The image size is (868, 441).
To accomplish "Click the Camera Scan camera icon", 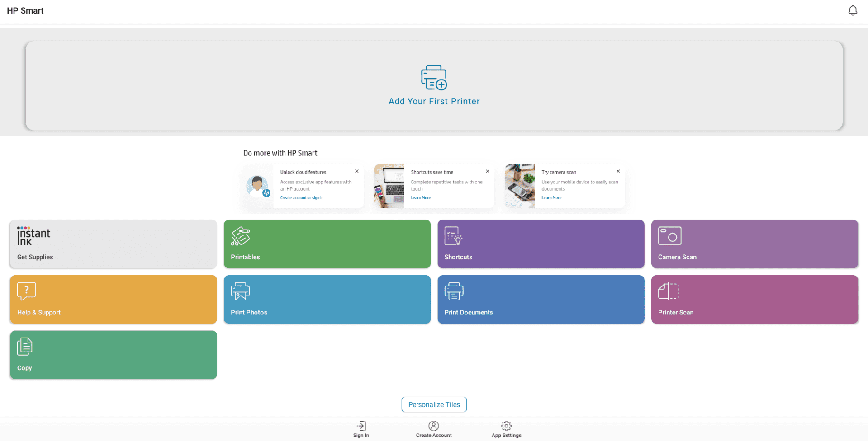I will pyautogui.click(x=669, y=236).
